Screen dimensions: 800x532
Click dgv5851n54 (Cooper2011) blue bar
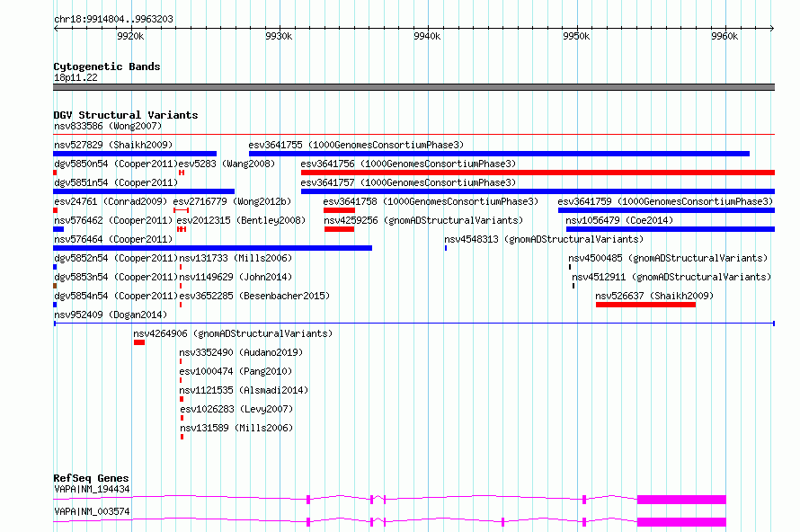[144, 191]
